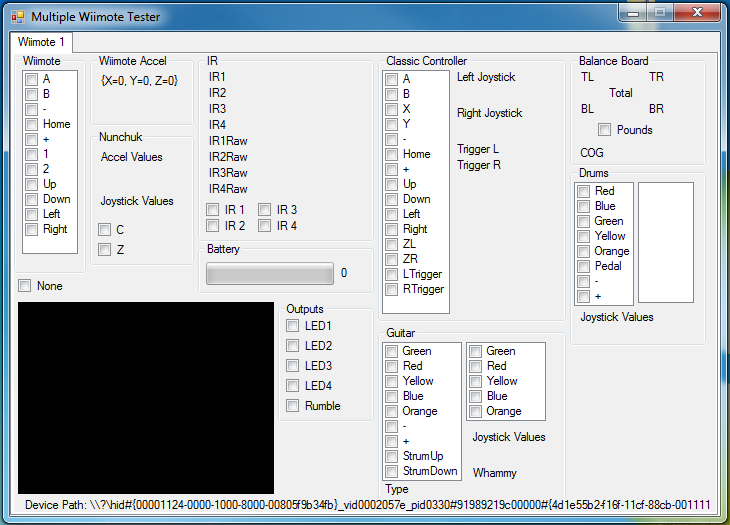The image size is (730, 525).
Task: Click the Trigger L label
Action: coord(478,149)
